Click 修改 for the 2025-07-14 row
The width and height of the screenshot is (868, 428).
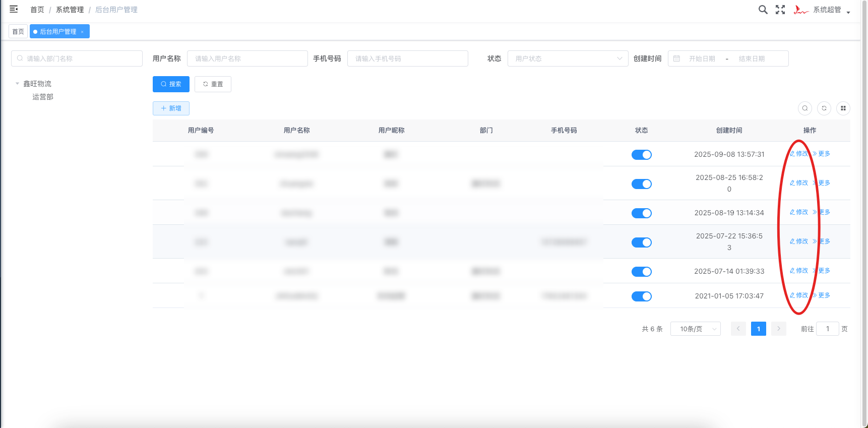(x=799, y=271)
